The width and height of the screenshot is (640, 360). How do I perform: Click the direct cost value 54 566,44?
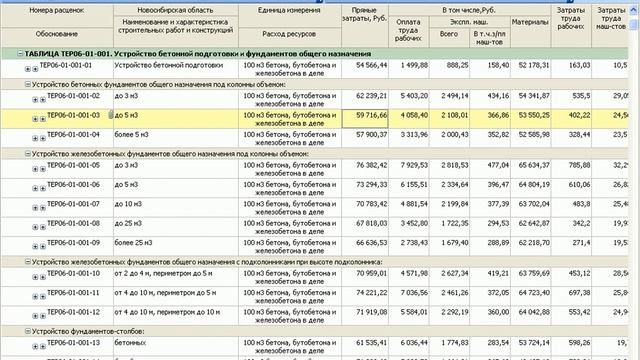(x=371, y=65)
